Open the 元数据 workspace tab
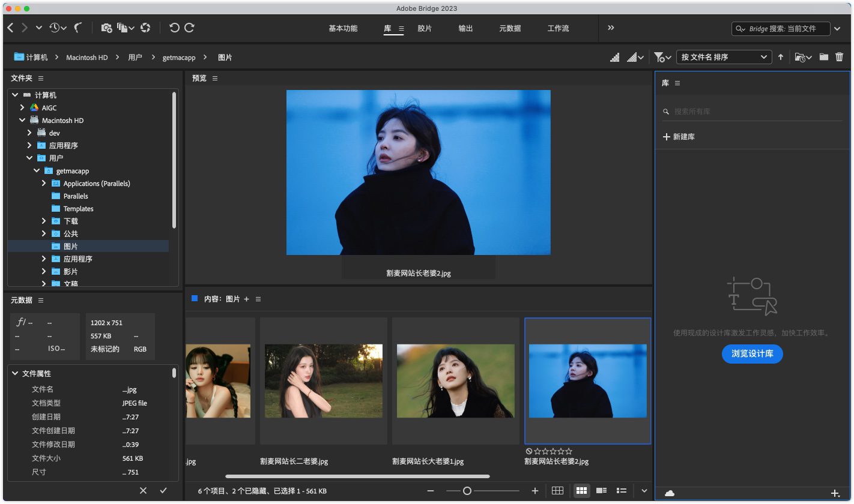Image resolution: width=854 pixels, height=504 pixels. [x=510, y=28]
